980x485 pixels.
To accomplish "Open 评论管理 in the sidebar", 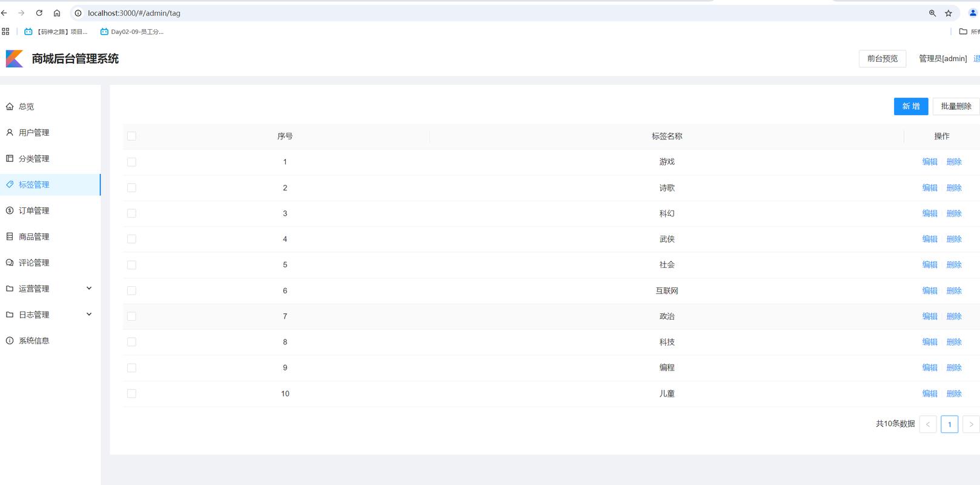I will [50, 263].
